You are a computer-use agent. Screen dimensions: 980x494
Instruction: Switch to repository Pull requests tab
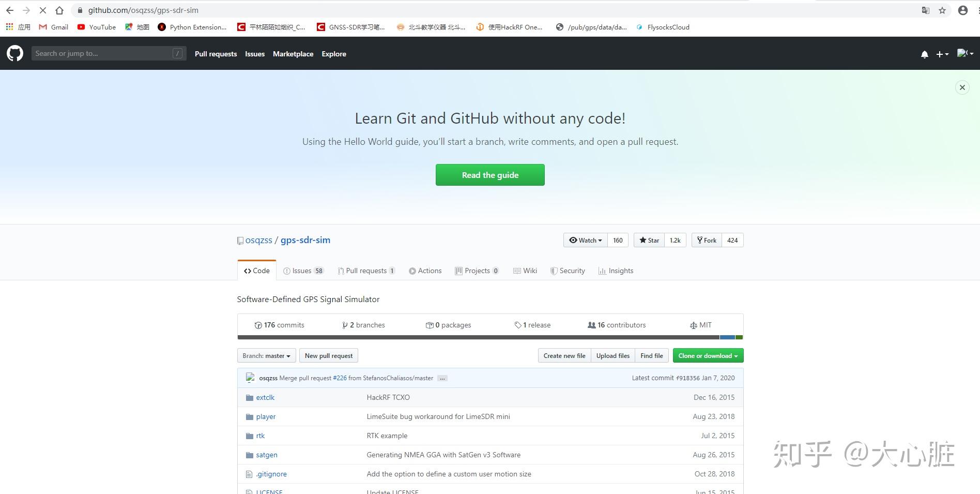(366, 271)
